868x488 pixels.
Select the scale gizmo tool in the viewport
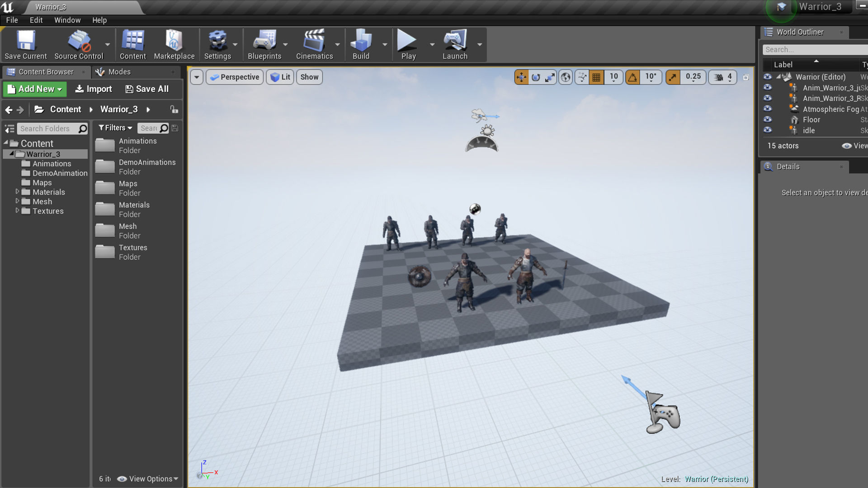550,77
